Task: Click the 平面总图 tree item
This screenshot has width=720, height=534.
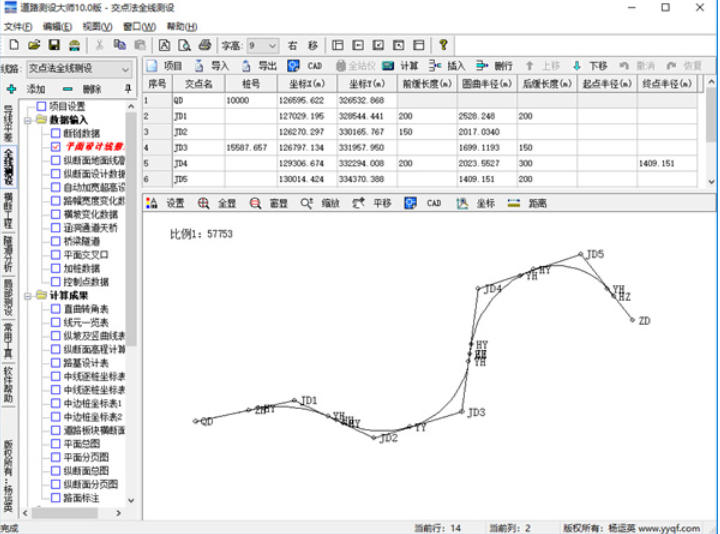Action: pos(82,444)
